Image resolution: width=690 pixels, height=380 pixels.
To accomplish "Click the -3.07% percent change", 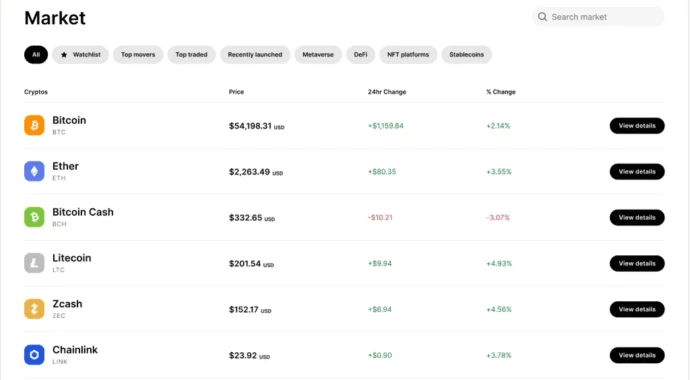I will [498, 218].
